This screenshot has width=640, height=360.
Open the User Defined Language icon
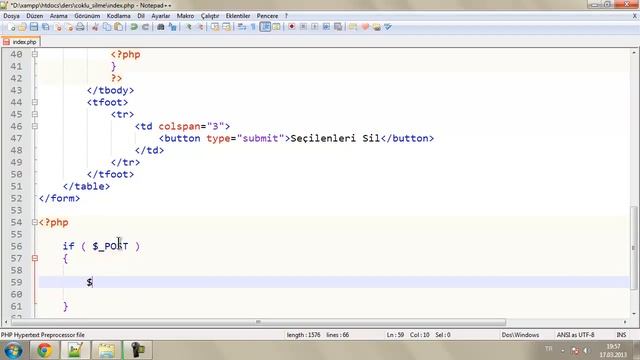click(276, 27)
